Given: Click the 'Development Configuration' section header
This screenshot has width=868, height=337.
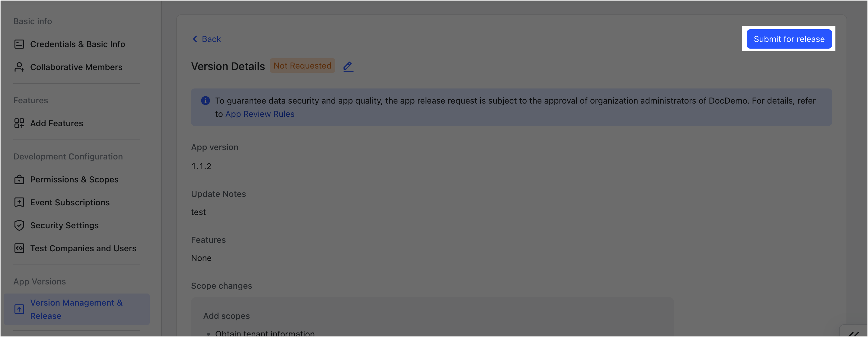Looking at the screenshot, I should [68, 157].
